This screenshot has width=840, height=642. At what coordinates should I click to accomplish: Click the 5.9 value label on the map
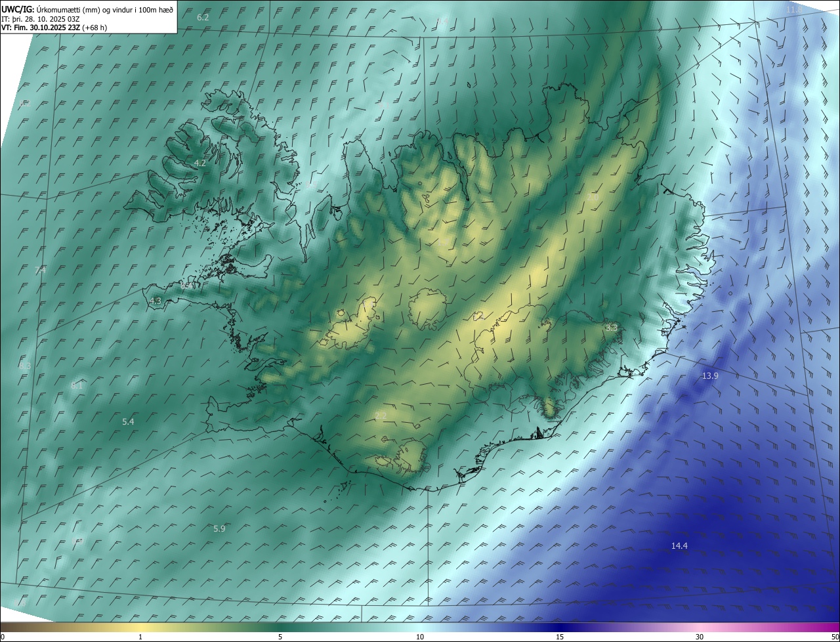[x=219, y=528]
